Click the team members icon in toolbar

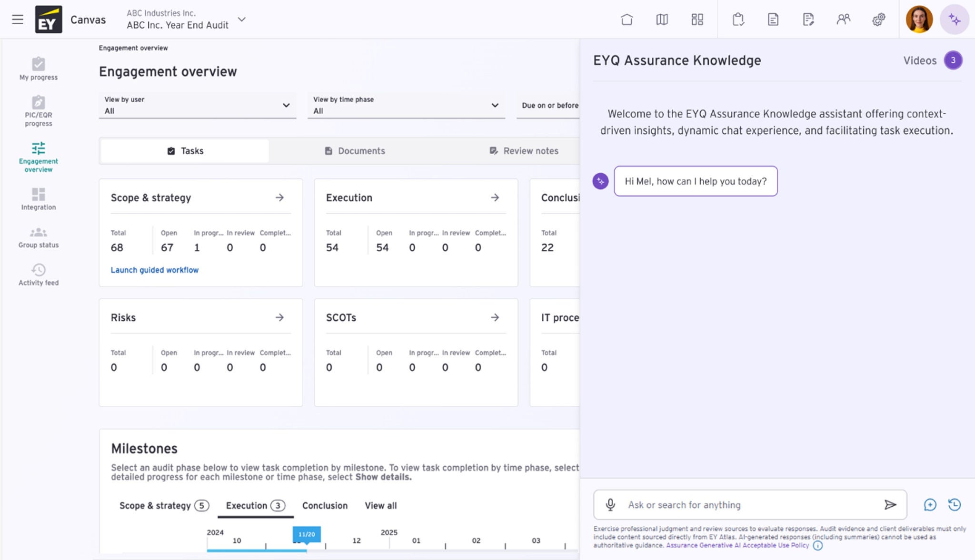click(x=843, y=20)
